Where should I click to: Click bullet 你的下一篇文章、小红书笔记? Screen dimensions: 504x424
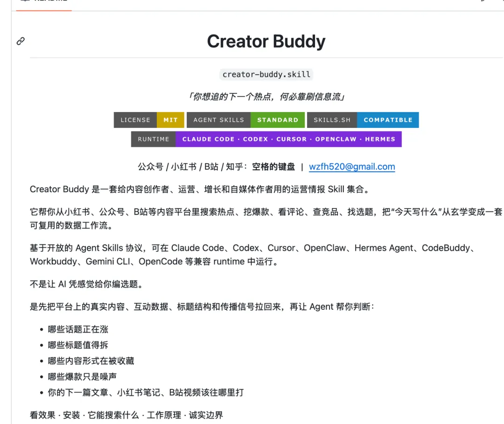click(146, 392)
